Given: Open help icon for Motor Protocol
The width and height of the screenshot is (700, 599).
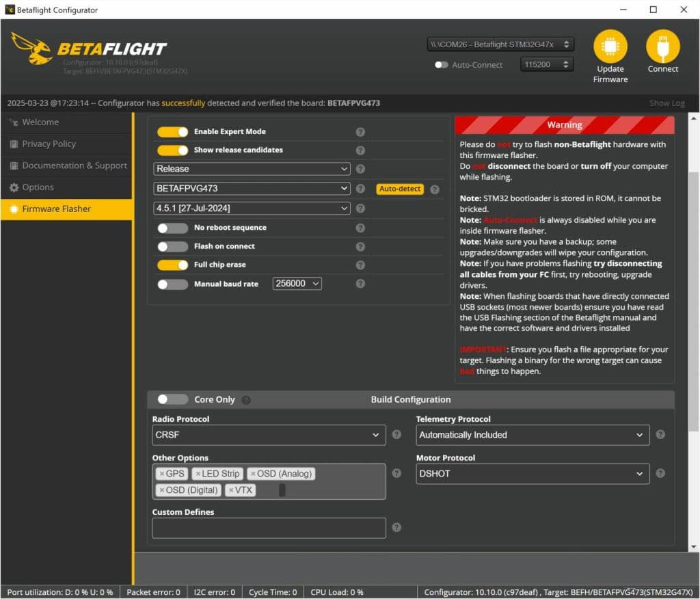Looking at the screenshot, I should (x=660, y=473).
